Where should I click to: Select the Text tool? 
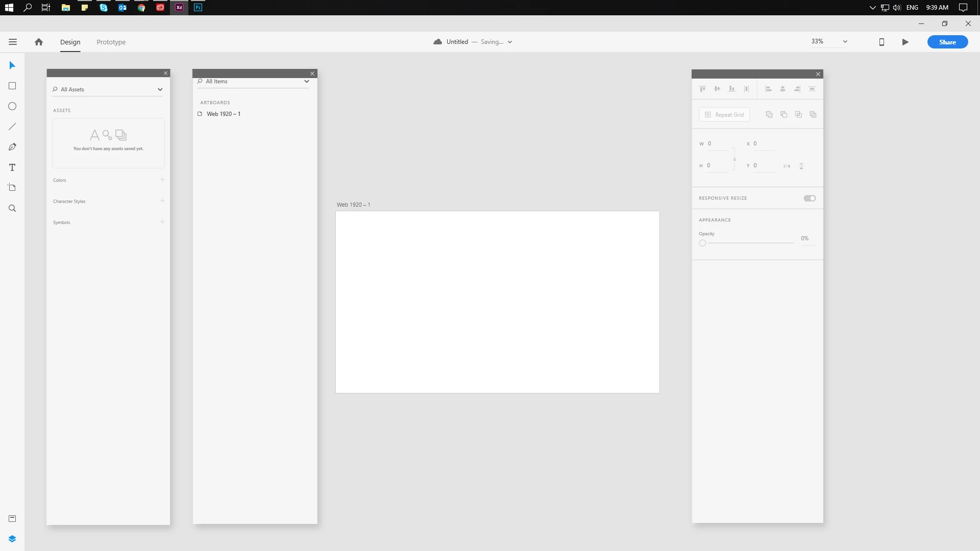point(12,167)
